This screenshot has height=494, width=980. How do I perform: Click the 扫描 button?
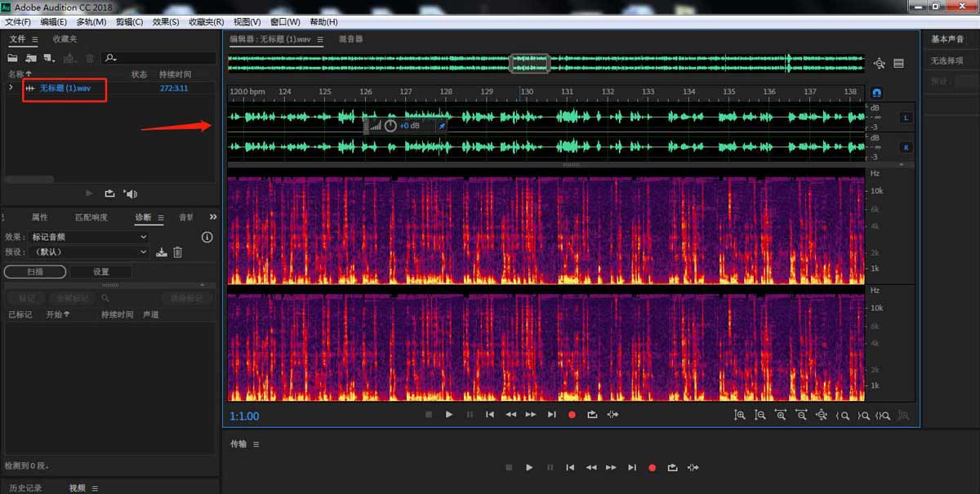[34, 272]
